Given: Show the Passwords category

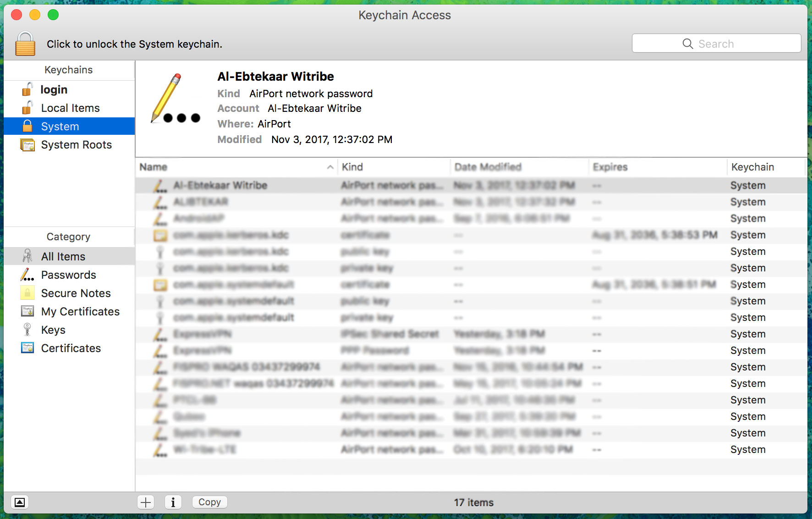Looking at the screenshot, I should click(x=69, y=275).
